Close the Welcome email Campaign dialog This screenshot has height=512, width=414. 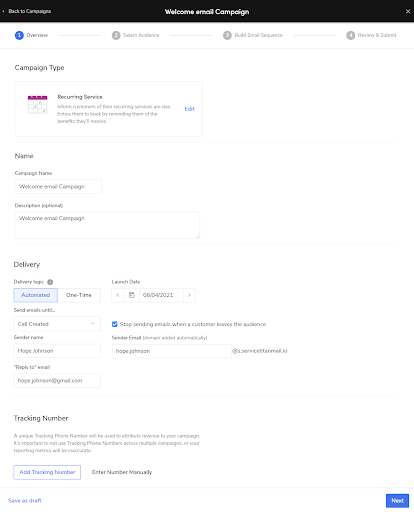click(x=408, y=12)
